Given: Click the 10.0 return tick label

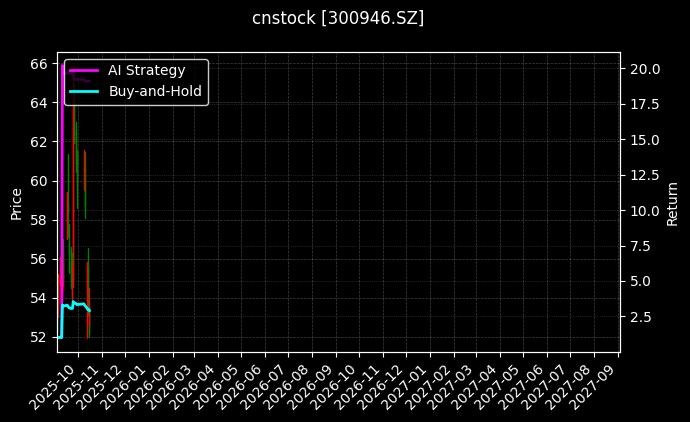Looking at the screenshot, I should [x=644, y=210].
